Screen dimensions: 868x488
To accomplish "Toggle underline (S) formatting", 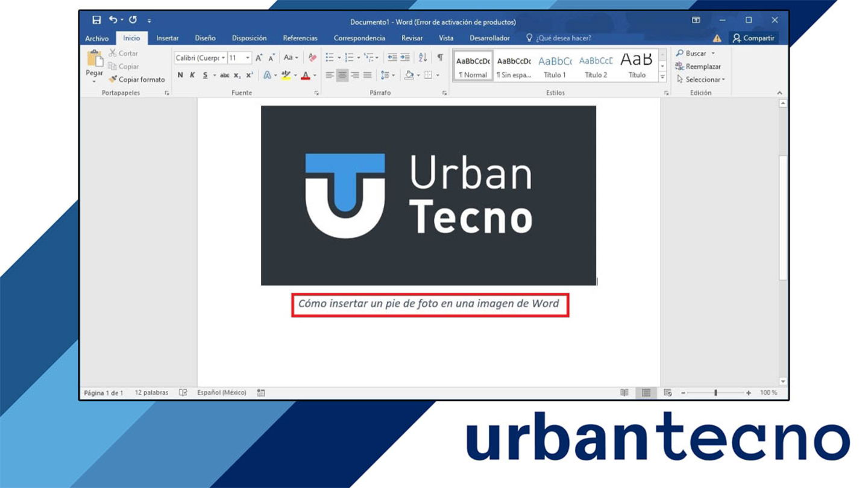I will coord(205,75).
